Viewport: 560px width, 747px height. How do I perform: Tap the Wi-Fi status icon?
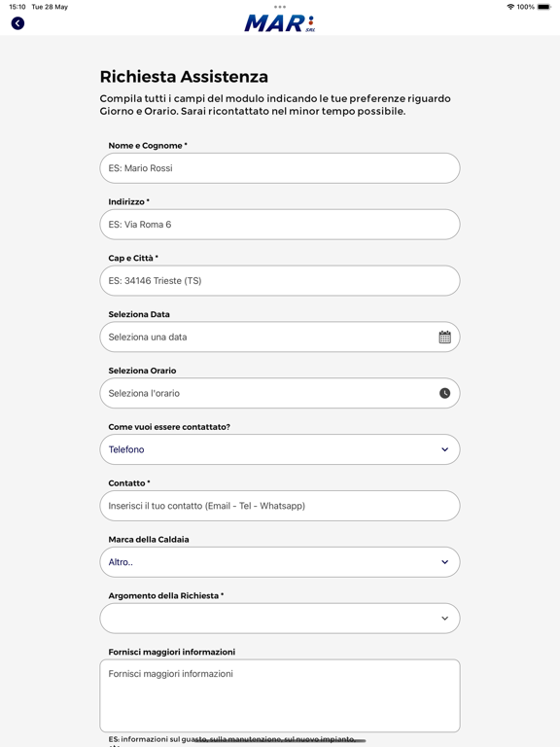point(510,7)
